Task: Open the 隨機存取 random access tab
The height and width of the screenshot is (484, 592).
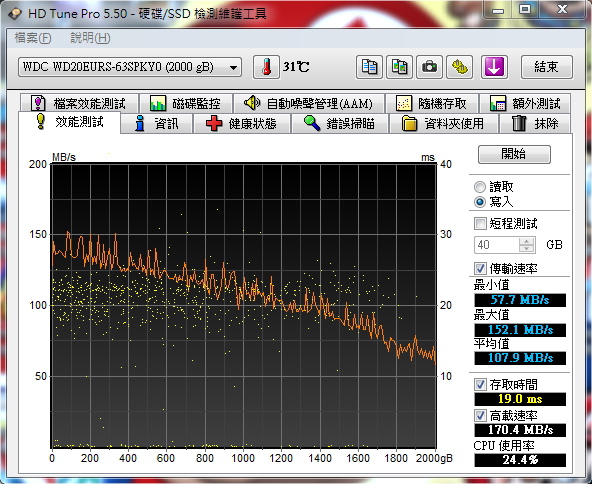Action: 431,103
